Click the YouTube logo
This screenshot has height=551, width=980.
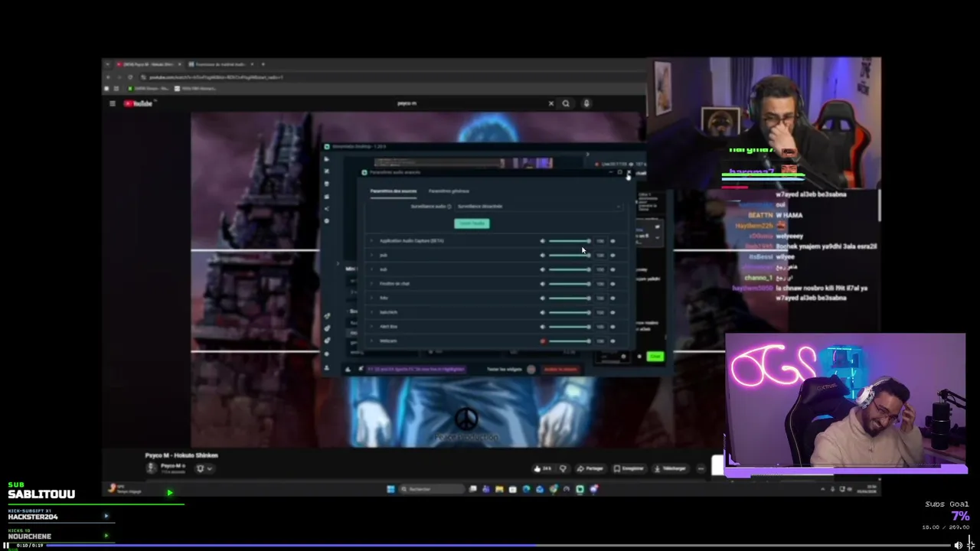[x=139, y=103]
